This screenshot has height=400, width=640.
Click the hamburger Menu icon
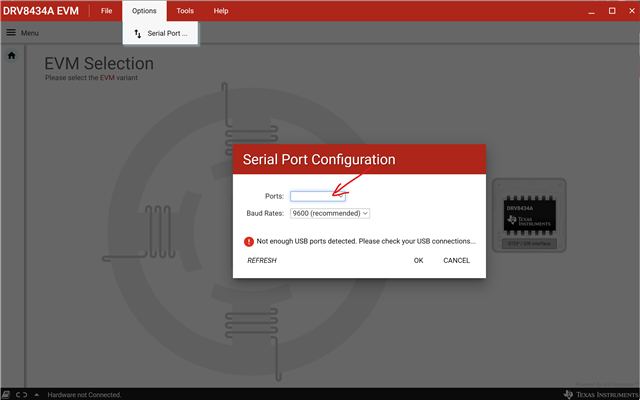point(11,33)
